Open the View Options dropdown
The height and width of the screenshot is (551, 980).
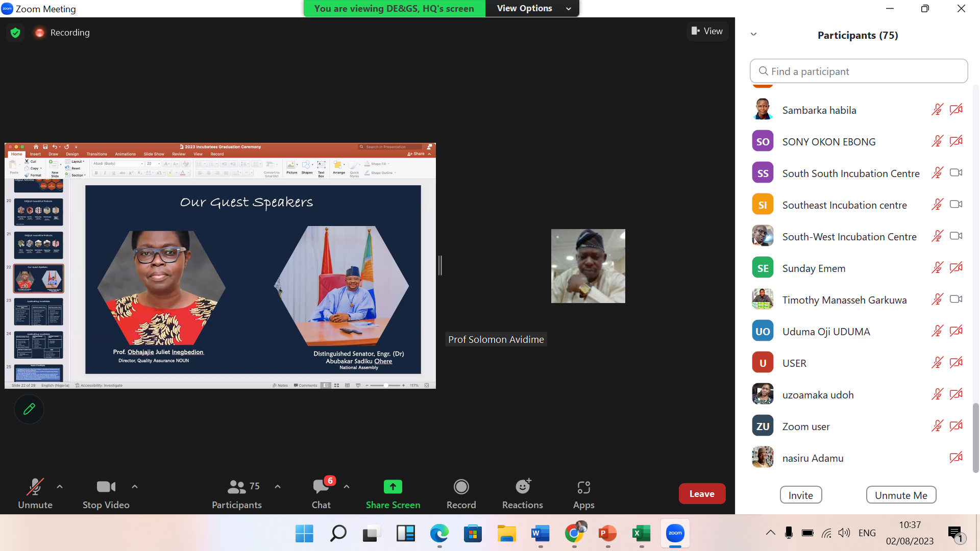532,9
